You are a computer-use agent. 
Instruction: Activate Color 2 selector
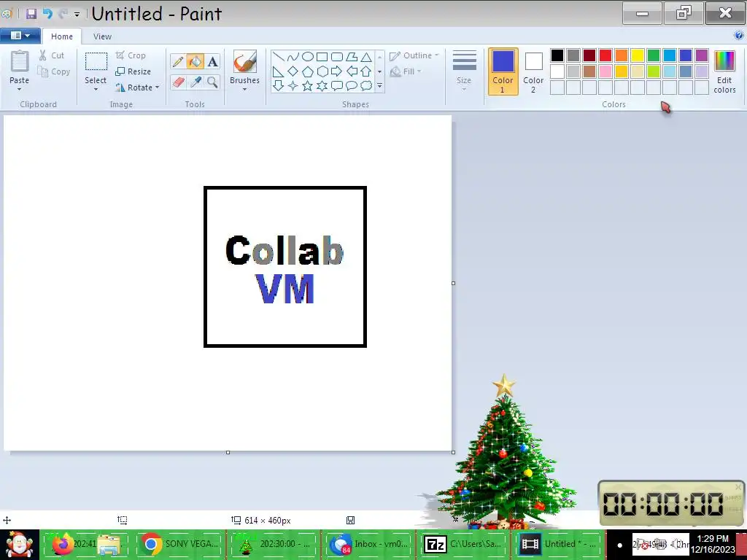[x=533, y=71]
